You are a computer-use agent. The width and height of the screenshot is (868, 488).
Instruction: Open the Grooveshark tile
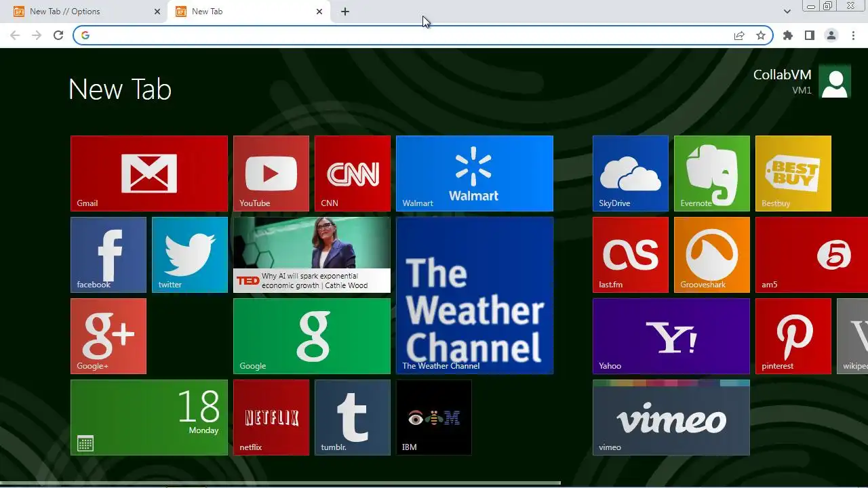712,255
